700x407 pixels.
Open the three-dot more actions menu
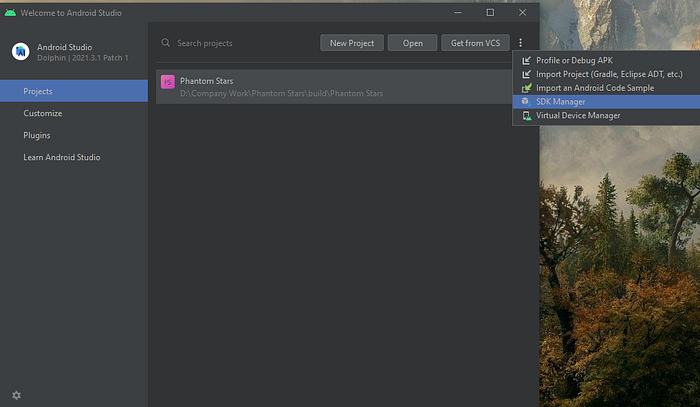click(521, 43)
